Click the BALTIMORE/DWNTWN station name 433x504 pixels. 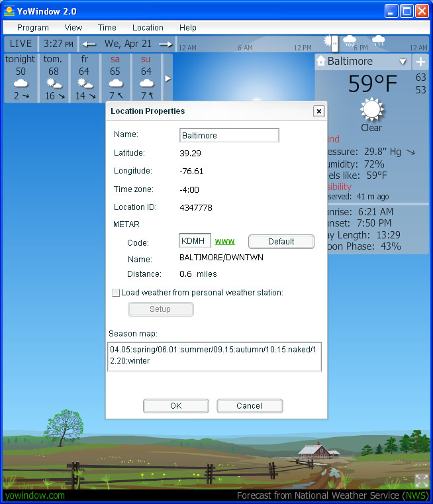pos(221,258)
